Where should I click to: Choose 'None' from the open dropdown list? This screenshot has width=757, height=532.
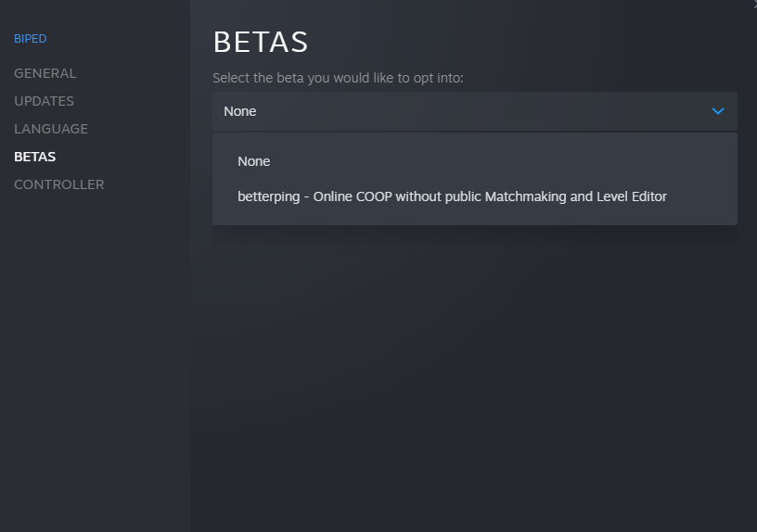(253, 161)
